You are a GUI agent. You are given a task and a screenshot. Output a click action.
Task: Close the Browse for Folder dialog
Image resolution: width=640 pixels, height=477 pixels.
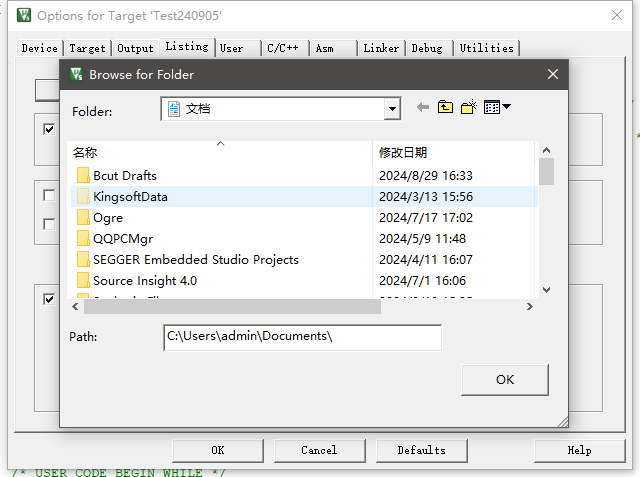(552, 74)
